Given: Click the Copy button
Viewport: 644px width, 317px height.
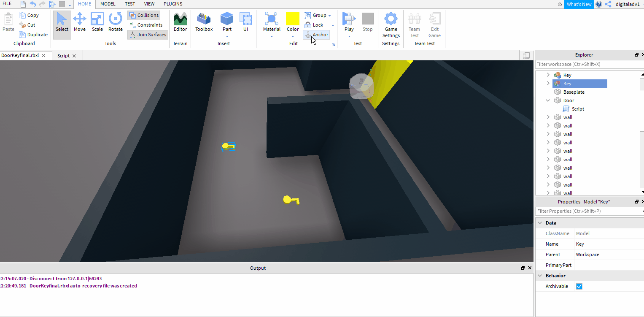Looking at the screenshot, I should coord(30,15).
